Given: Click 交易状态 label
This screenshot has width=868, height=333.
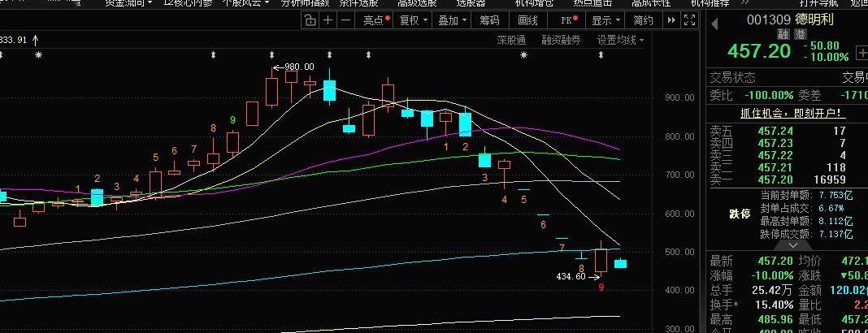Looking at the screenshot, I should tap(733, 77).
